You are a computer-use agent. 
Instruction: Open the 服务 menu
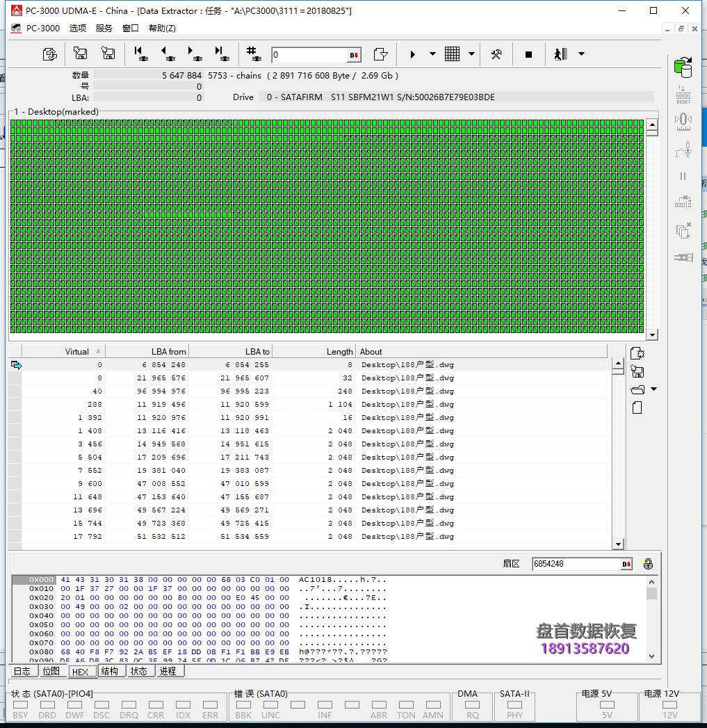point(104,28)
